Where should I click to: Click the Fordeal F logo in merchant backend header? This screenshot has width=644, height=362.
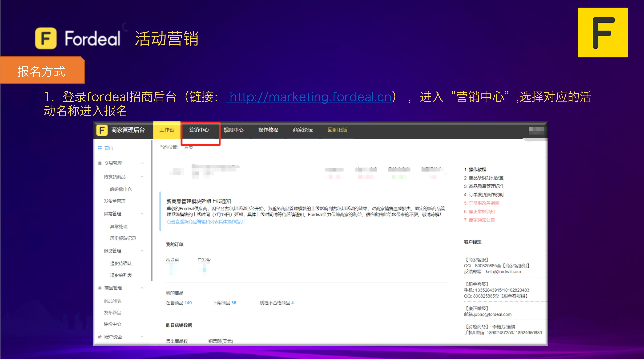[x=102, y=130]
